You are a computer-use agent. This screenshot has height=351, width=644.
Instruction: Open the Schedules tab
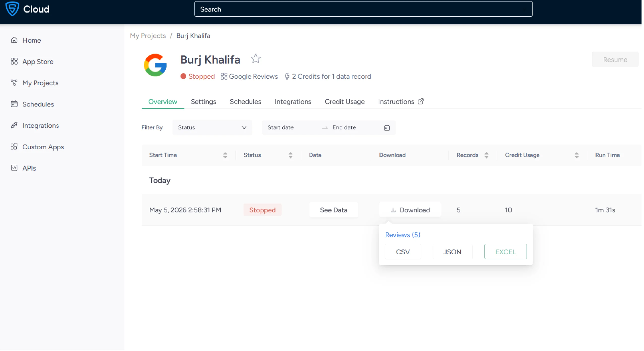pyautogui.click(x=245, y=101)
